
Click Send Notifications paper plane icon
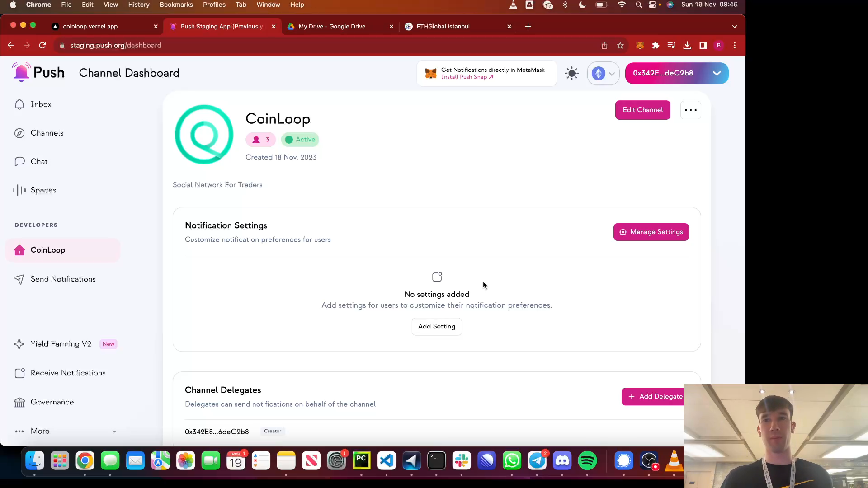click(19, 279)
